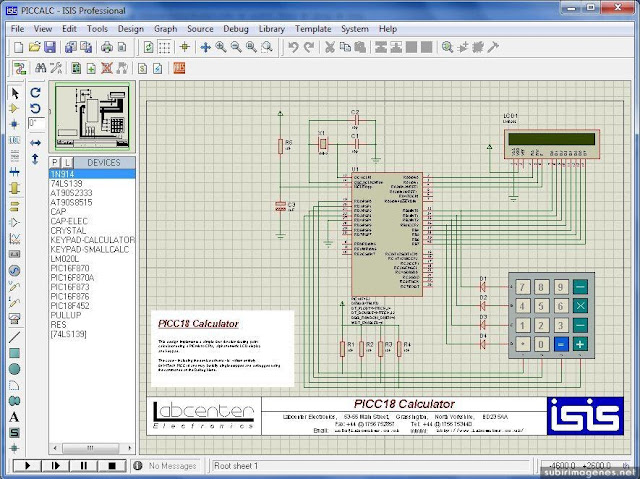The height and width of the screenshot is (479, 640).
Task: Select CRYSTAL in the devices list
Action: pos(92,231)
